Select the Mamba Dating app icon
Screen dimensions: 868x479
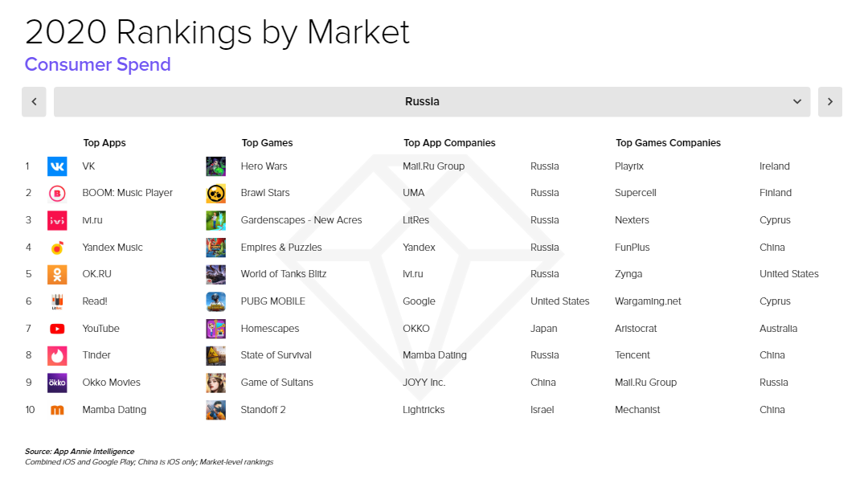[x=57, y=409]
